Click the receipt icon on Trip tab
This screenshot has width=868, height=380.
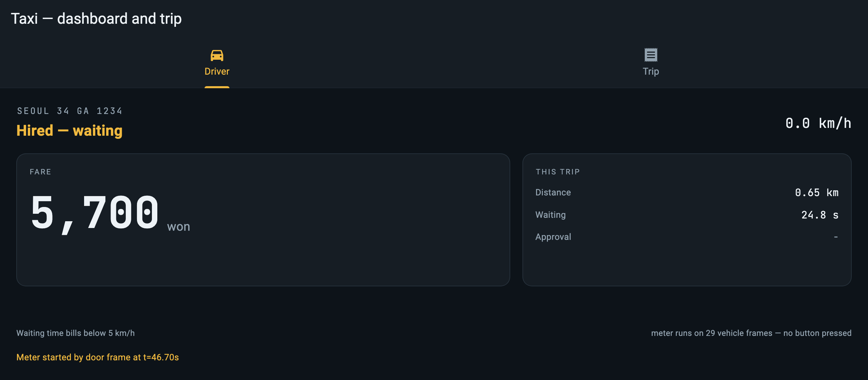651,55
